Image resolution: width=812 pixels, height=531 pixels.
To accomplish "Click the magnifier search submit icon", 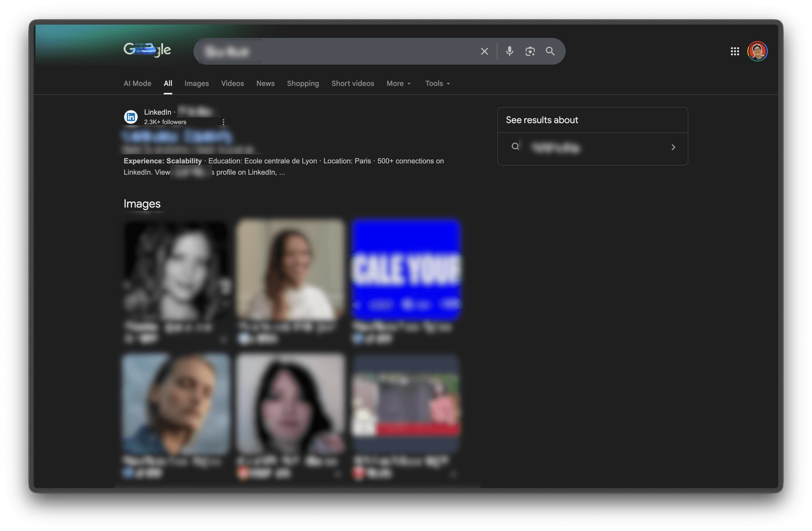I will click(550, 51).
